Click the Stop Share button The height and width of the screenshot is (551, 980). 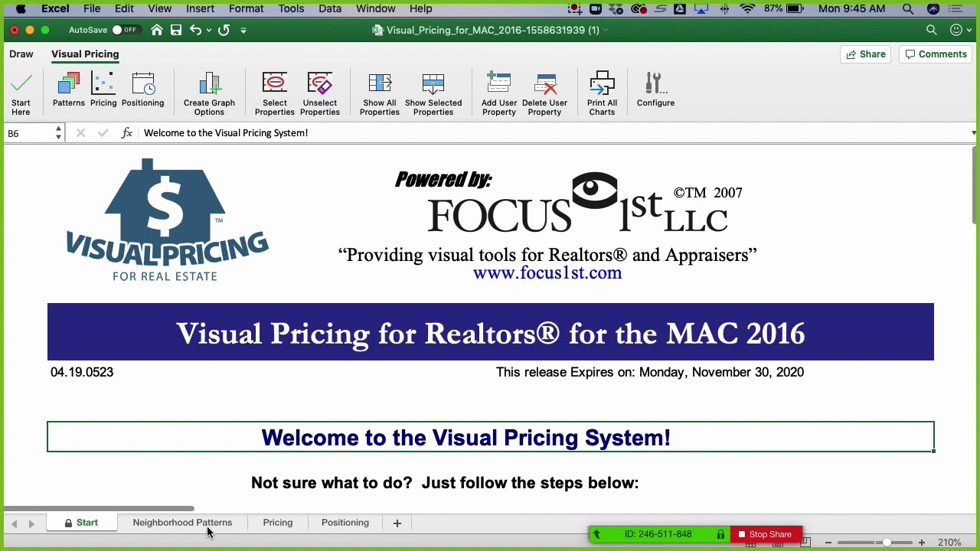(x=765, y=534)
